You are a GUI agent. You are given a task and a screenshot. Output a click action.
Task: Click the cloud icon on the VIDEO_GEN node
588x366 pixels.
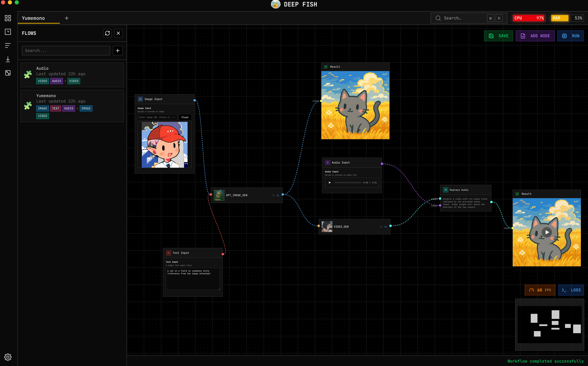coord(386,227)
